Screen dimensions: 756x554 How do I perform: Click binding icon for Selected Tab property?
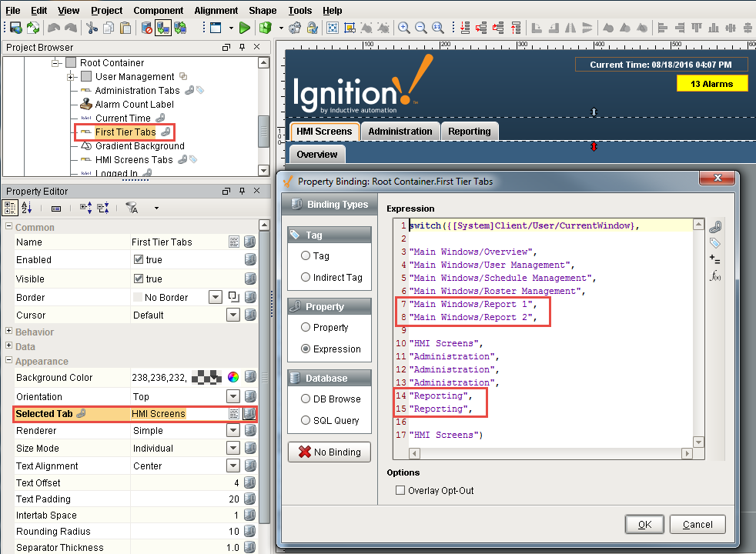(249, 414)
